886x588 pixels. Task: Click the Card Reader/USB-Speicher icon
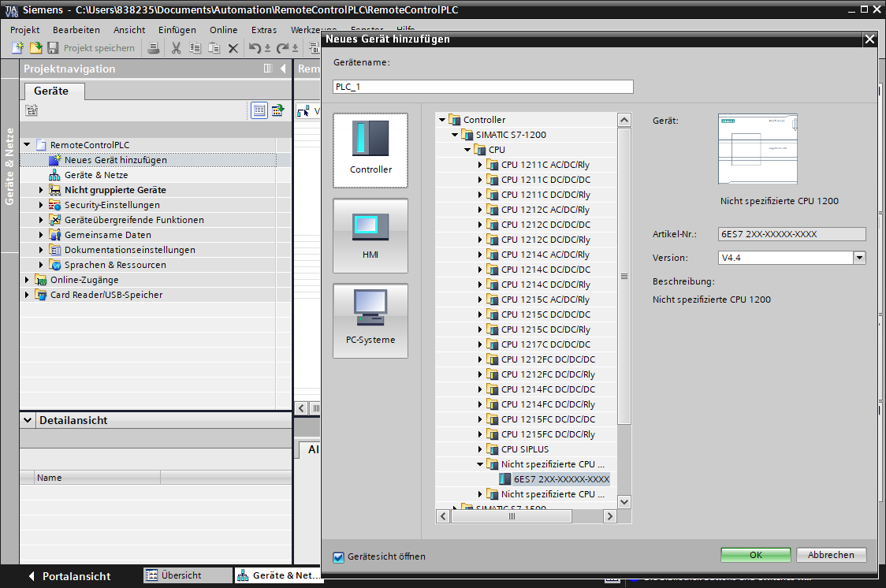coord(41,295)
